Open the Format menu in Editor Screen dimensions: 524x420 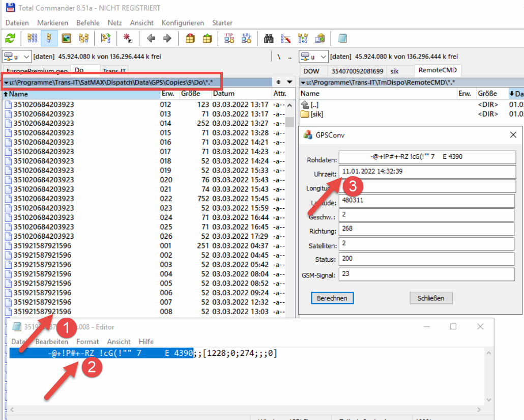click(x=88, y=342)
